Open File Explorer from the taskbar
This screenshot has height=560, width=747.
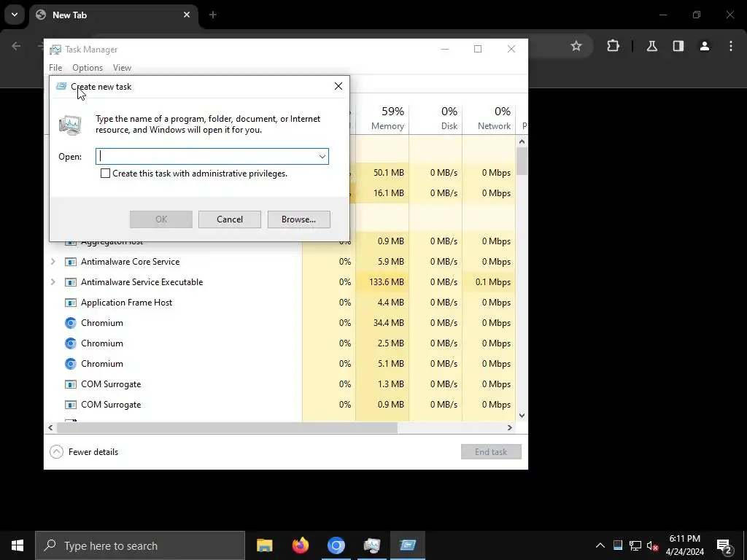tap(264, 545)
